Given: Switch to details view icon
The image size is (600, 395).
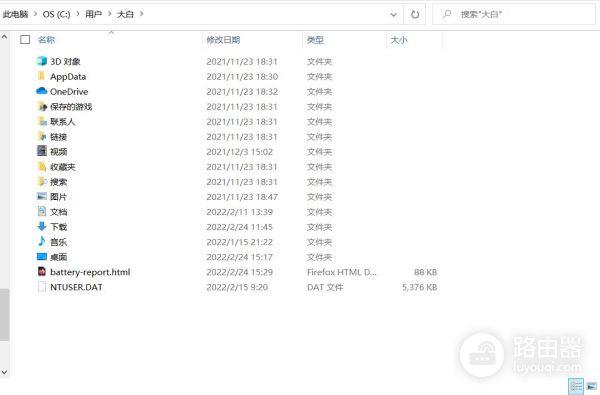Looking at the screenshot, I should pyautogui.click(x=576, y=387).
